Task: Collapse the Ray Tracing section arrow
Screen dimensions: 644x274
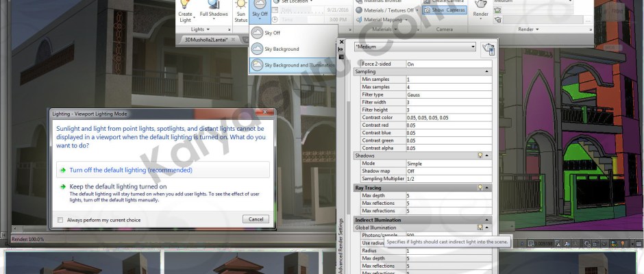Action: pyautogui.click(x=487, y=188)
